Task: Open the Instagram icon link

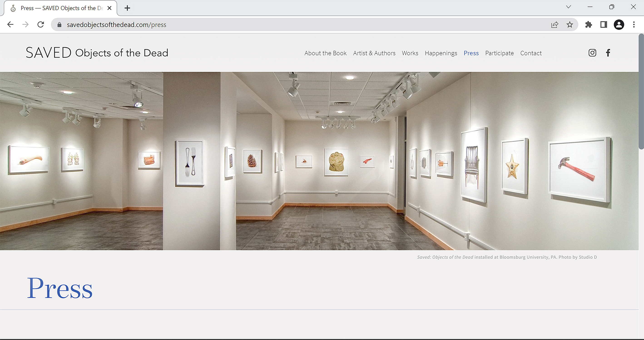Action: click(x=592, y=53)
